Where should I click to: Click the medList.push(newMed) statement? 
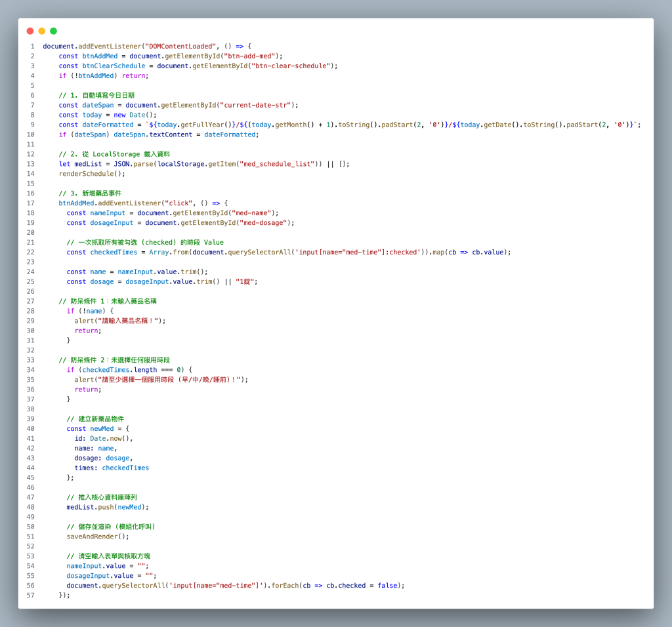coord(108,507)
